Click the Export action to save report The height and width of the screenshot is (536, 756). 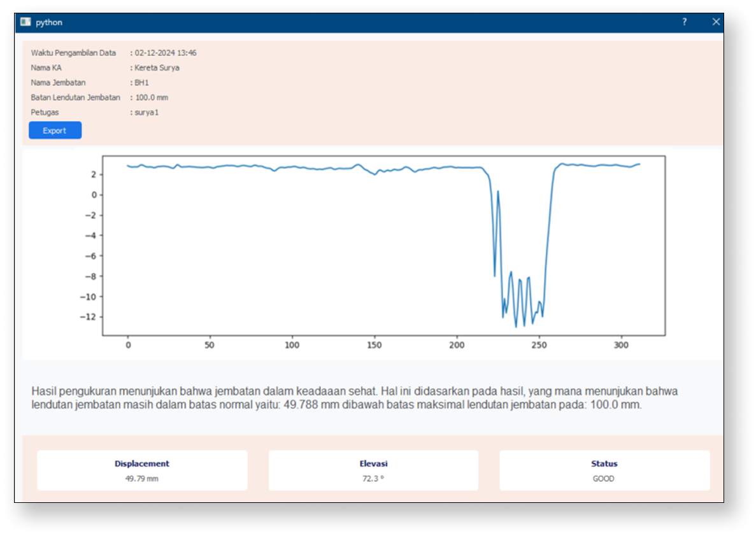click(x=55, y=130)
